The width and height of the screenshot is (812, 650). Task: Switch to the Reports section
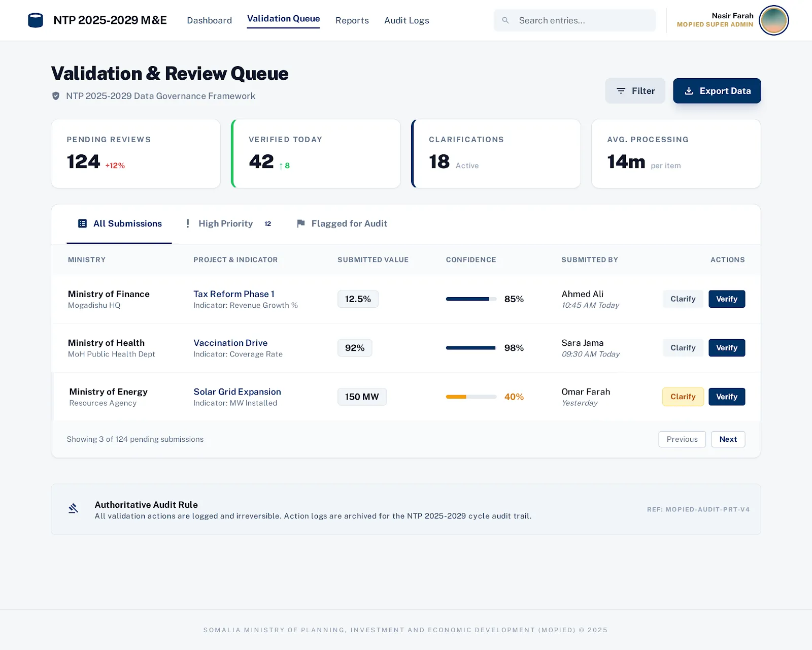click(352, 20)
